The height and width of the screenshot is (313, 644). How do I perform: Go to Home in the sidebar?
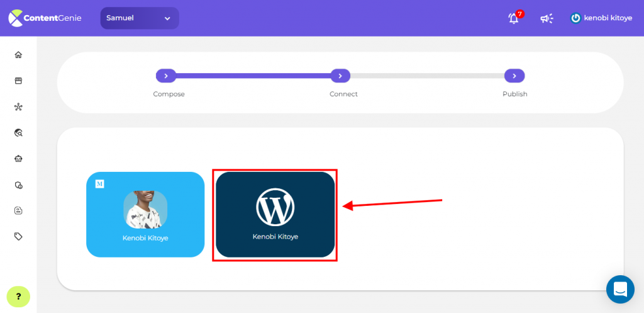tap(18, 55)
